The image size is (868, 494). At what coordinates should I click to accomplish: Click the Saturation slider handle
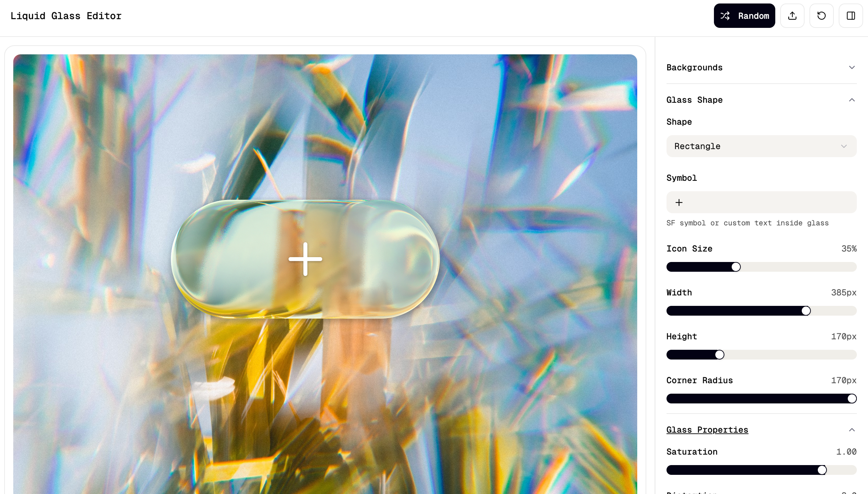coord(822,470)
